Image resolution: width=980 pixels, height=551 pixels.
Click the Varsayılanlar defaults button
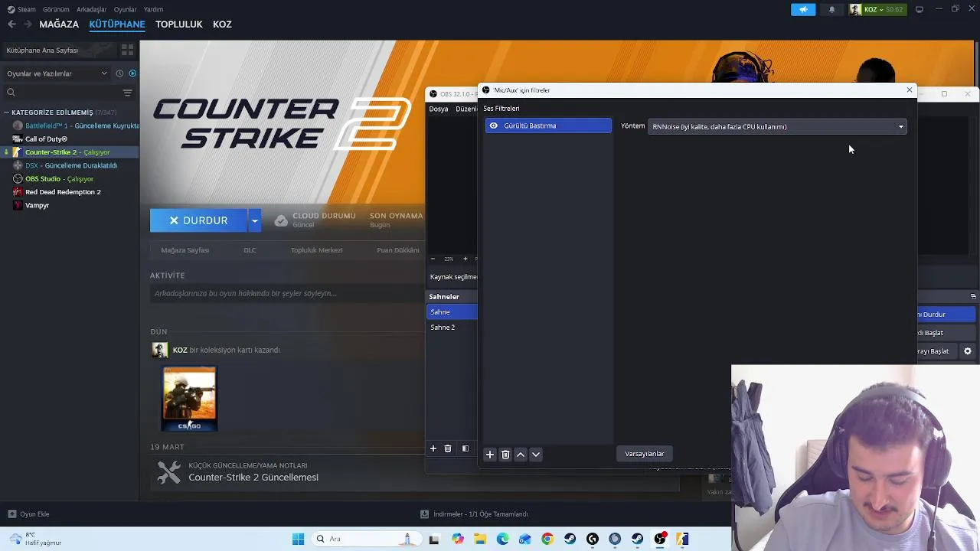[x=645, y=454]
